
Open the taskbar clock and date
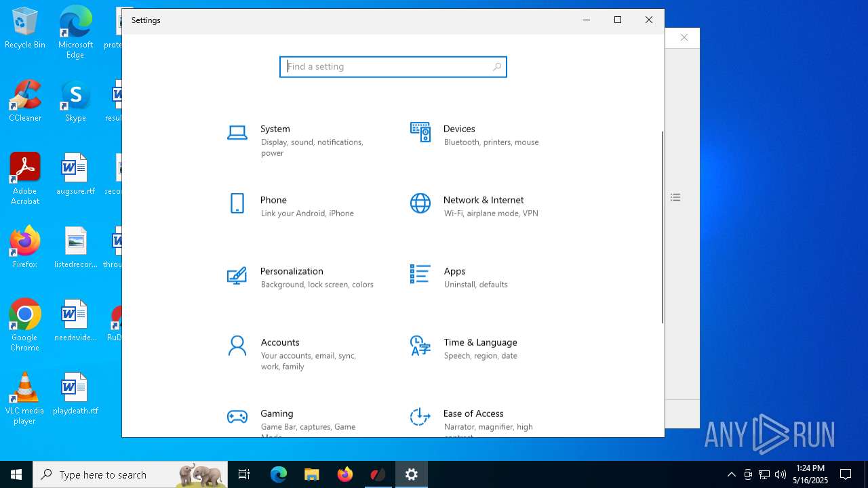[x=810, y=474]
